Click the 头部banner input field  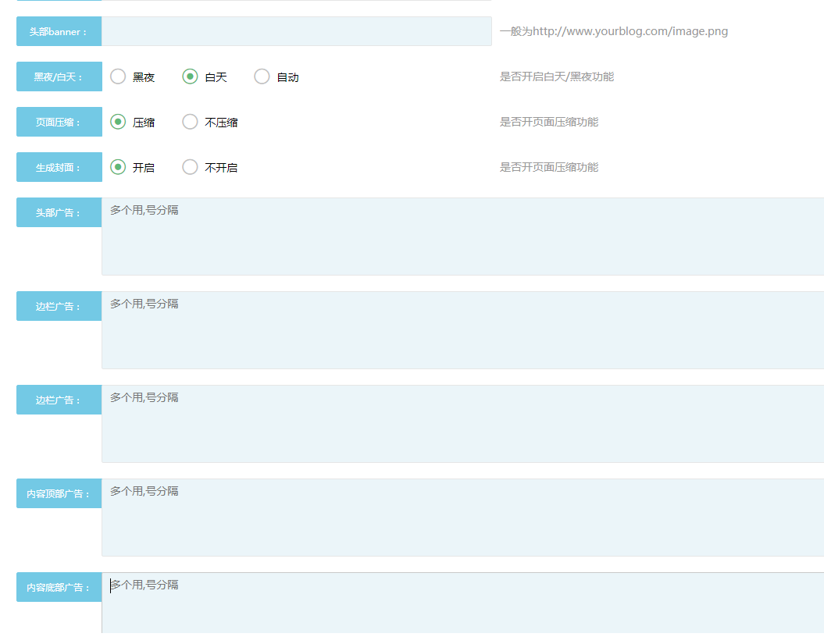(x=297, y=31)
